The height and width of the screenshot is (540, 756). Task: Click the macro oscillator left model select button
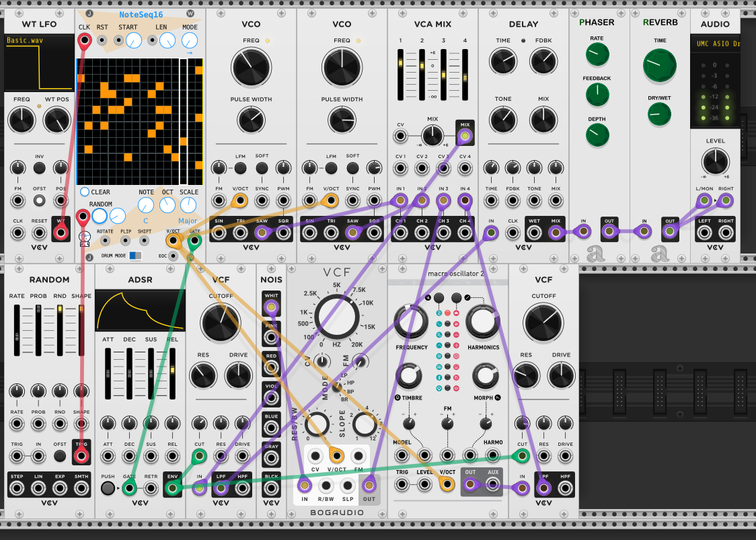(439, 297)
